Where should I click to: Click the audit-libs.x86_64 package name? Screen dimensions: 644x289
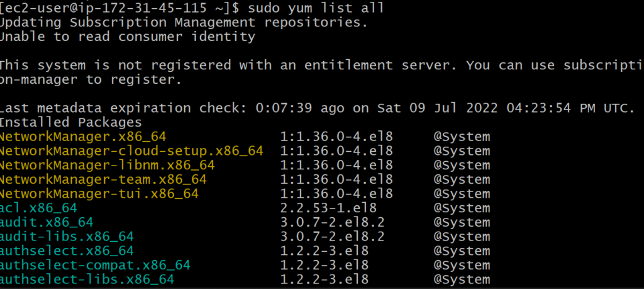67,237
